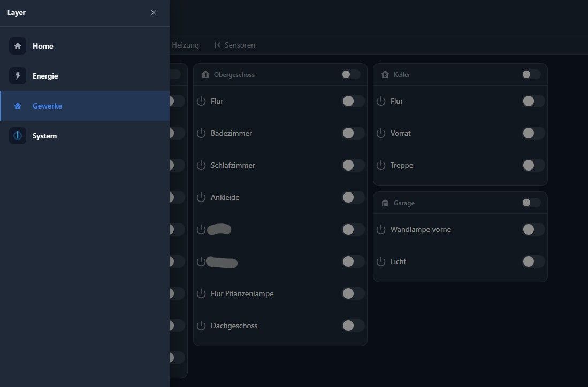Enable Flur Pflanzenlampe switch

353,293
